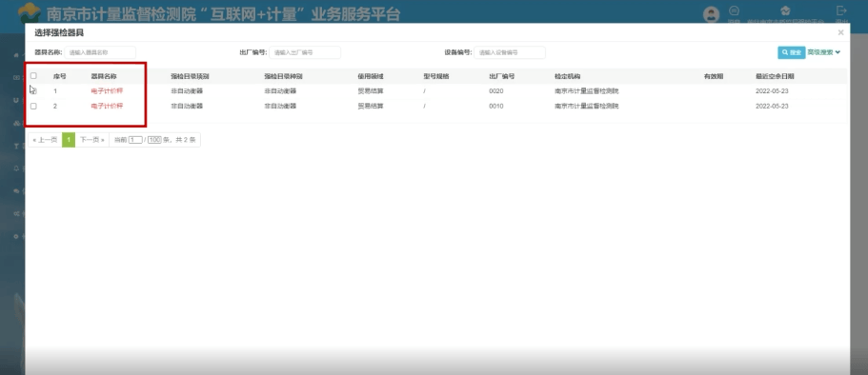Click the 器具名称 column header
Image resolution: width=868 pixels, height=375 pixels.
click(x=104, y=76)
